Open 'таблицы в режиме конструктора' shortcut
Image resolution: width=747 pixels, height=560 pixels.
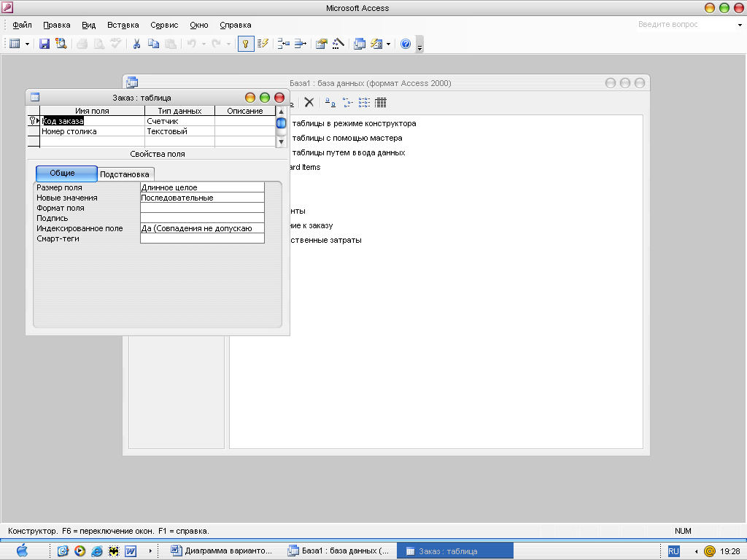(354, 124)
